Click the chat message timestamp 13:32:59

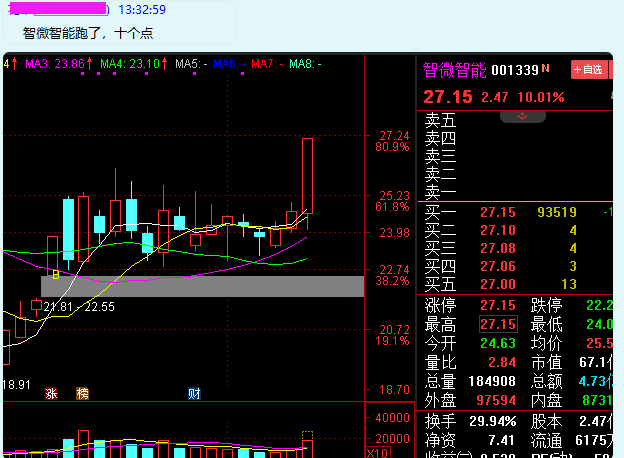[x=142, y=10]
